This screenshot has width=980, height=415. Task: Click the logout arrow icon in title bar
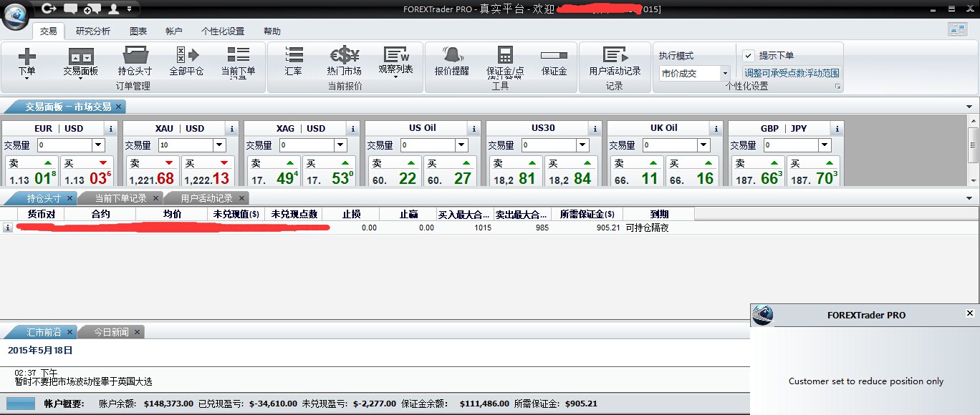49,9
